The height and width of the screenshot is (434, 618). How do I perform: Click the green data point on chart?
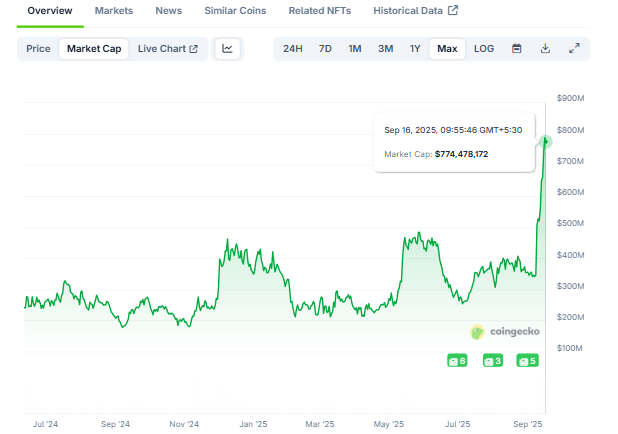coord(546,141)
